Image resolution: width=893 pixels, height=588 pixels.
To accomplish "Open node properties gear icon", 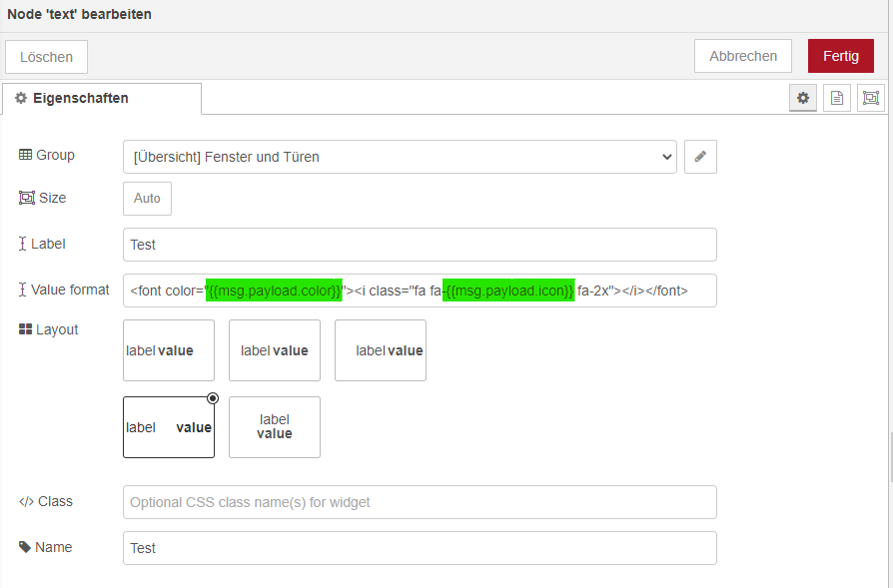I will tap(802, 98).
